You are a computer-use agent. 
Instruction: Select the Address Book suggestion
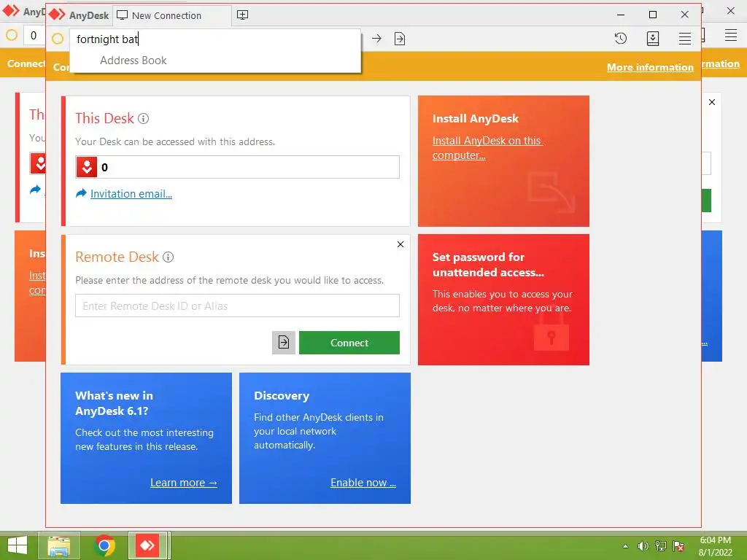coord(133,61)
